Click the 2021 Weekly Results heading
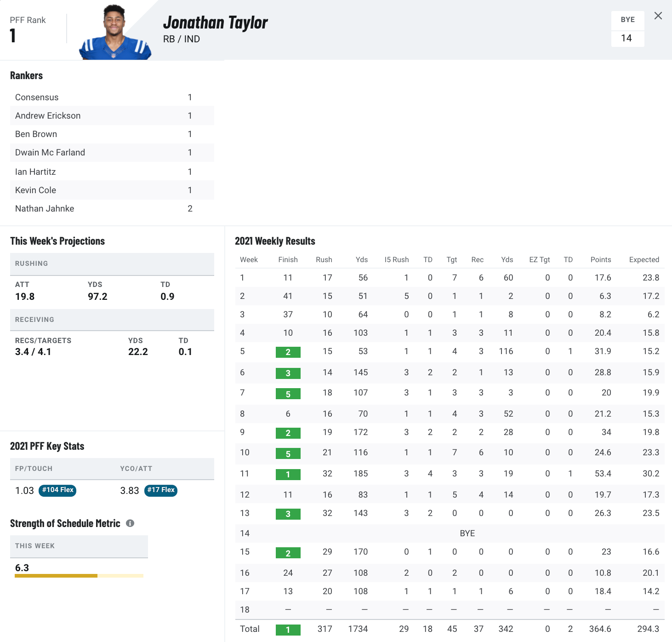The width and height of the screenshot is (672, 642). pos(275,241)
